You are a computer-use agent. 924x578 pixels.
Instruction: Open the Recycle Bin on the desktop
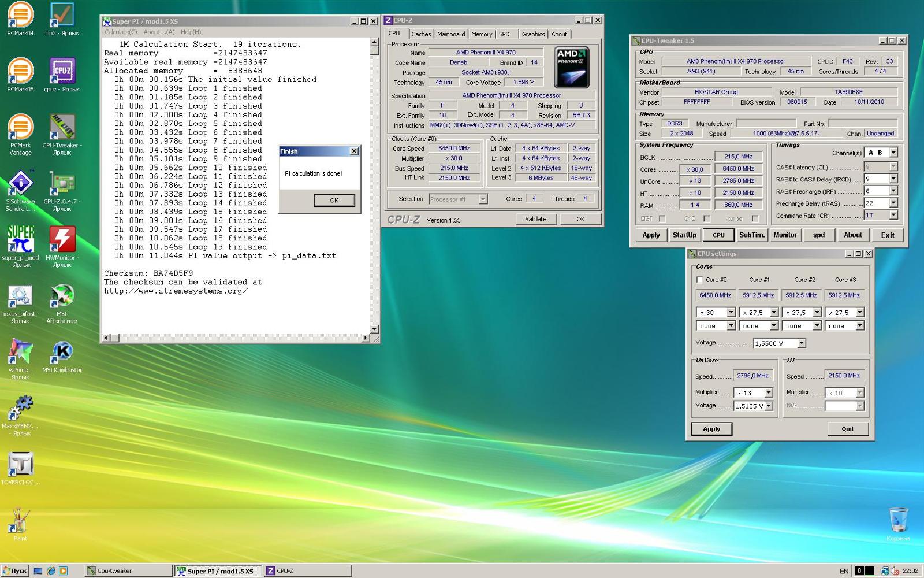coord(898,524)
